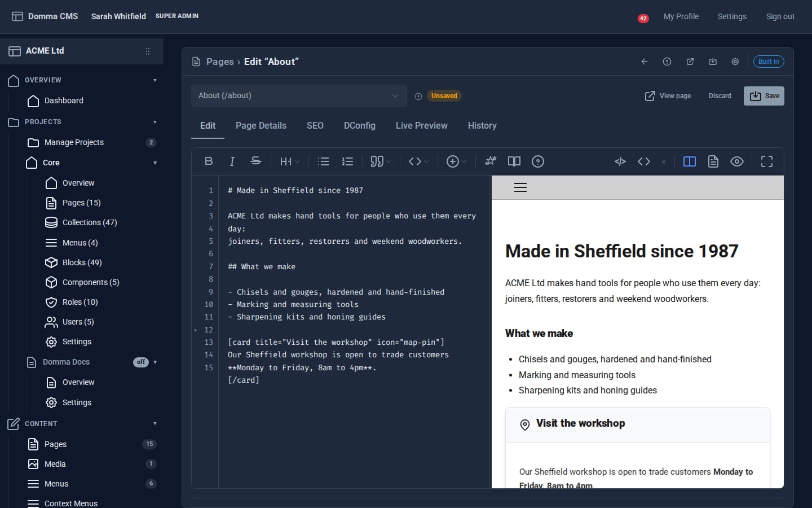The width and height of the screenshot is (812, 508).
Task: Collapse the OVERVIEW sidebar section
Action: (155, 80)
